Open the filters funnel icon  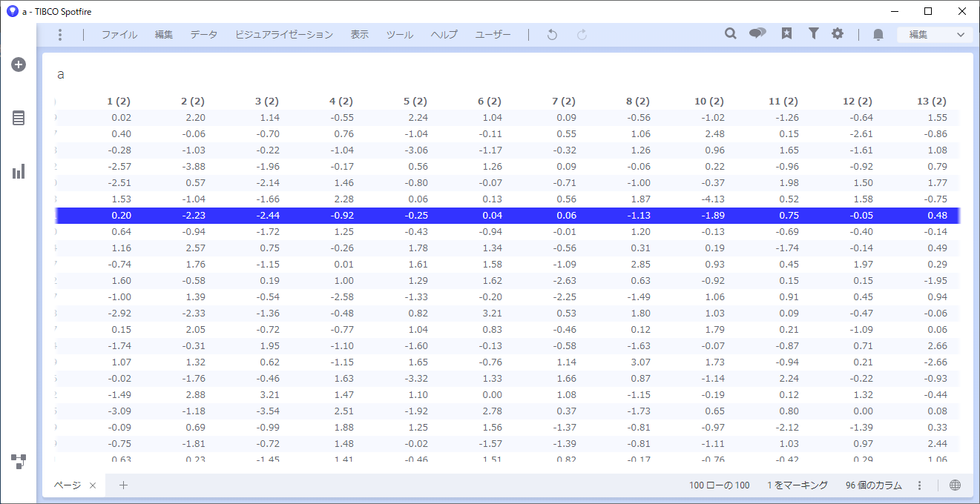coord(813,34)
